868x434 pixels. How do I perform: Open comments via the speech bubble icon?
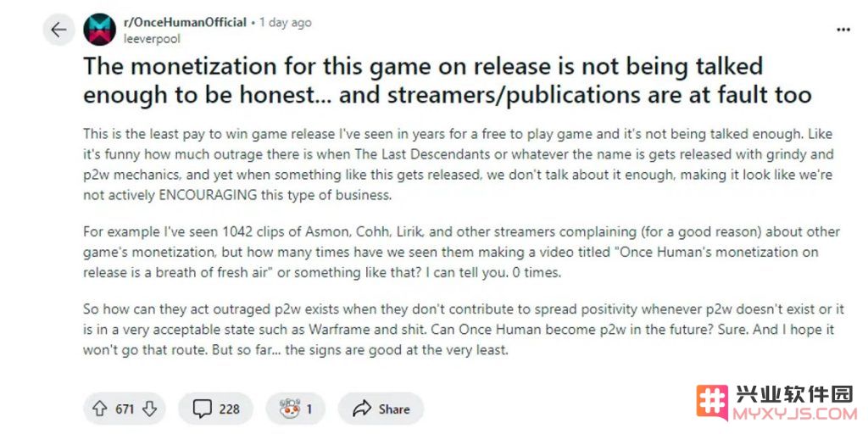[x=202, y=409]
